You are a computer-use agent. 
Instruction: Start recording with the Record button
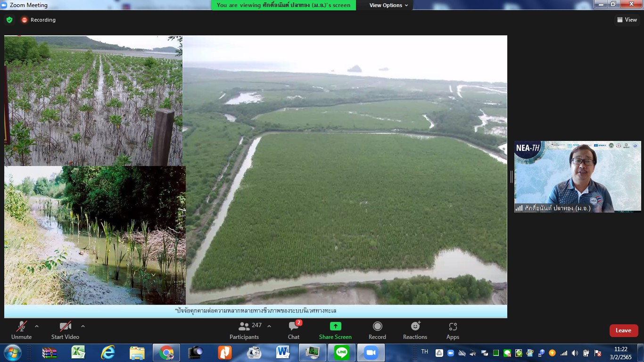click(377, 330)
